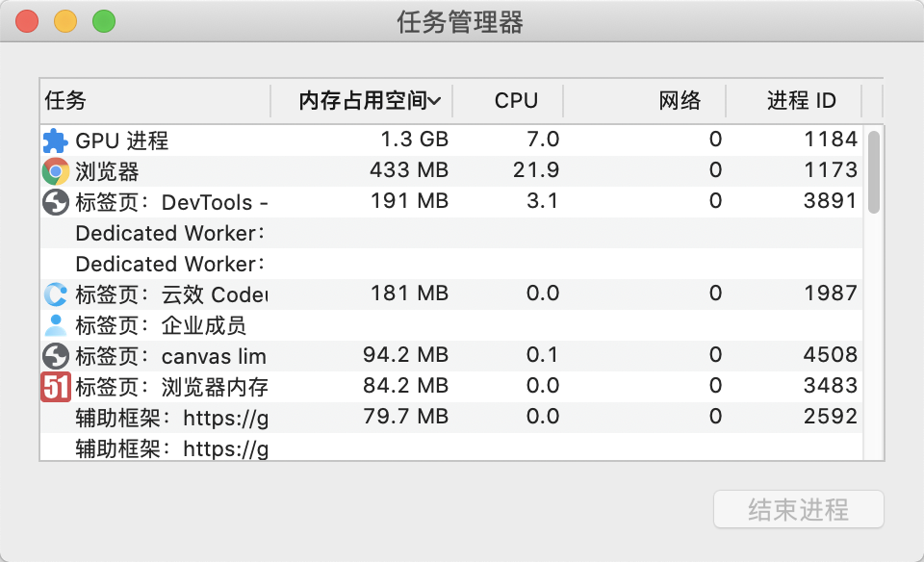This screenshot has width=924, height=562.
Task: Click the person icon beside 企业成员
Action: click(x=56, y=325)
